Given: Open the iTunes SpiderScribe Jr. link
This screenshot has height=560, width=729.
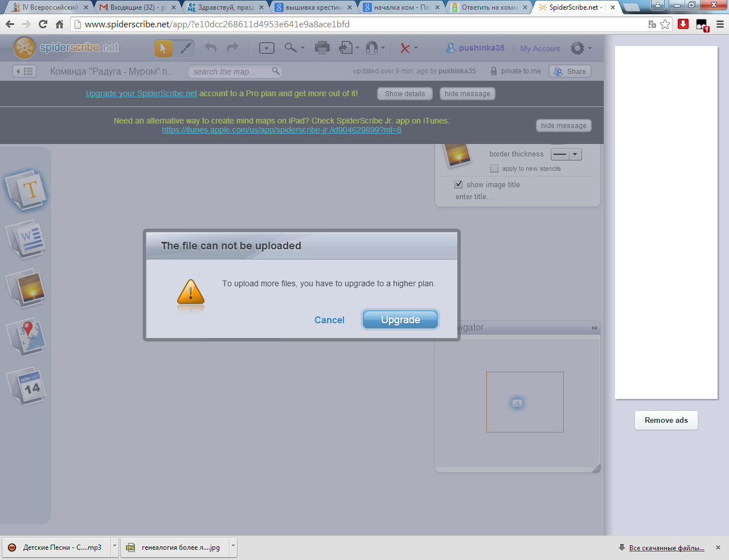Looking at the screenshot, I should click(281, 130).
